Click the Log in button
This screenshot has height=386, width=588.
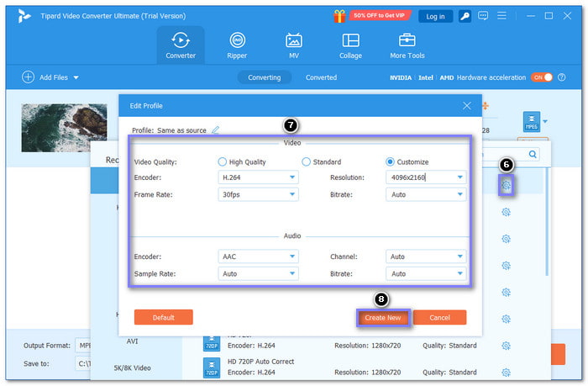point(435,17)
